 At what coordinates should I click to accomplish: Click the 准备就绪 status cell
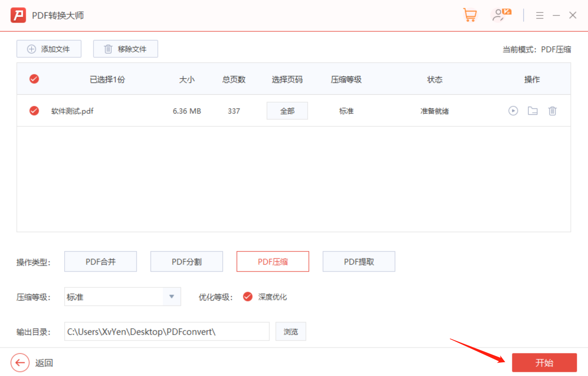pos(435,111)
